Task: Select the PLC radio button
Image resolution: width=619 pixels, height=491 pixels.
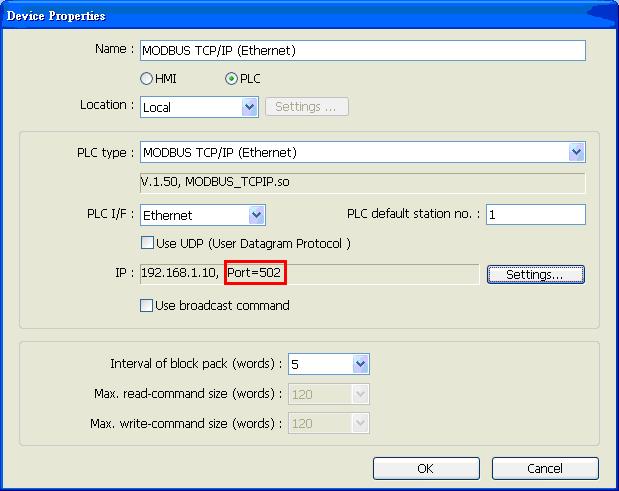Action: tap(231, 79)
